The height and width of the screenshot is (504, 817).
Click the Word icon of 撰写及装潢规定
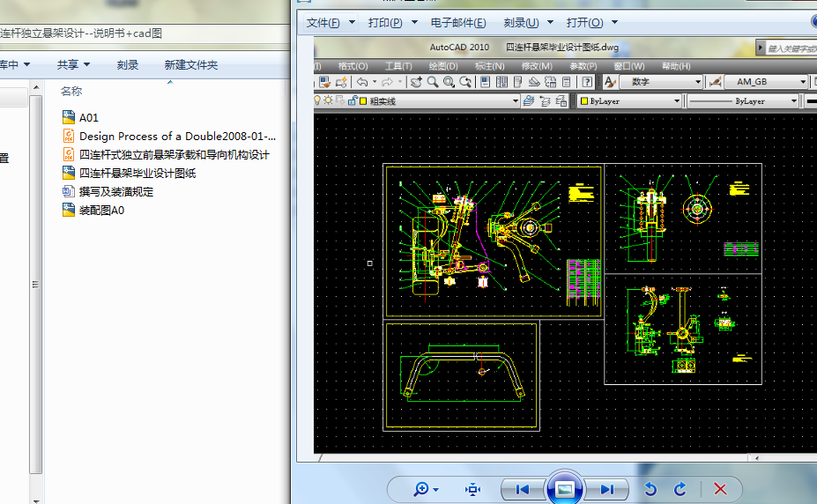[x=68, y=191]
